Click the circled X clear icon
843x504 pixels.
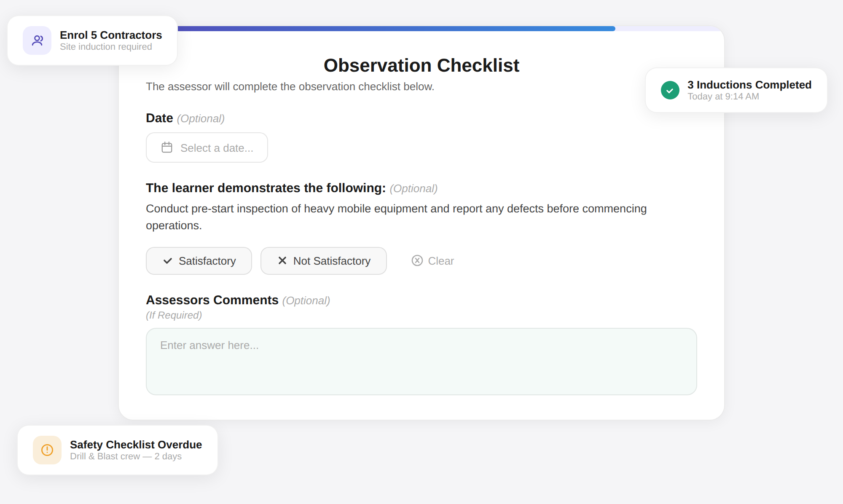click(x=417, y=260)
